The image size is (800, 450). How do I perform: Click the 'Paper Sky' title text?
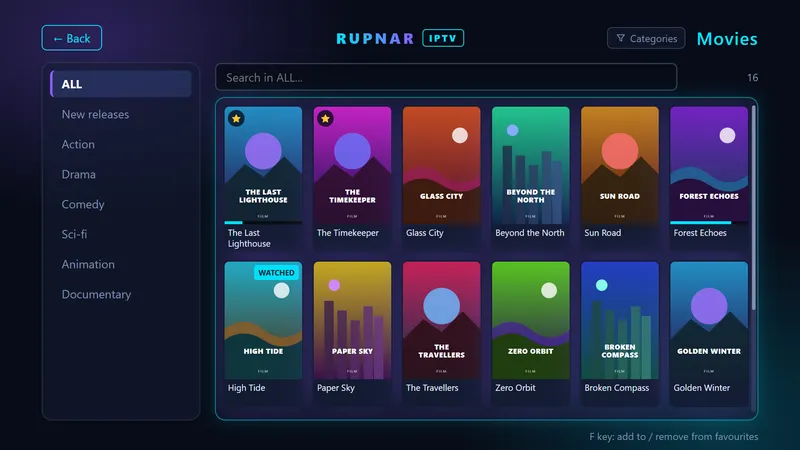coord(336,388)
